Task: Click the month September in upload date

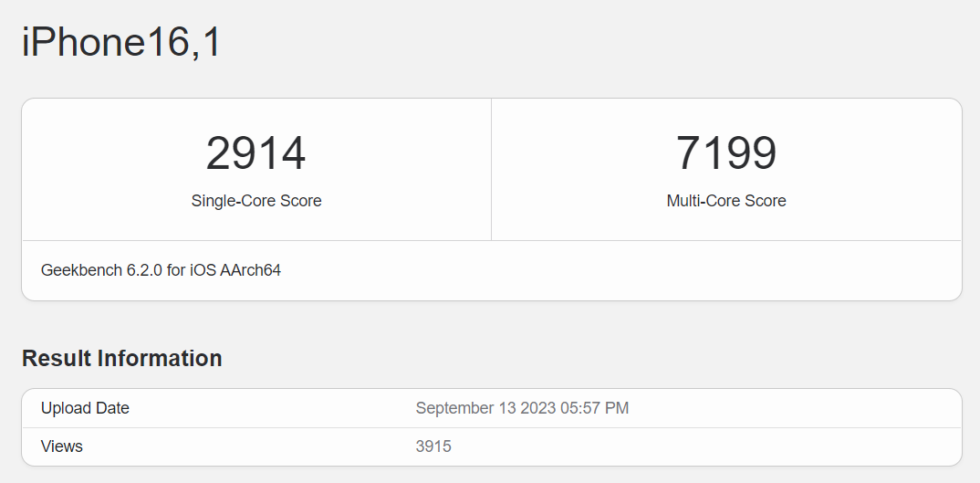Action: click(x=455, y=408)
